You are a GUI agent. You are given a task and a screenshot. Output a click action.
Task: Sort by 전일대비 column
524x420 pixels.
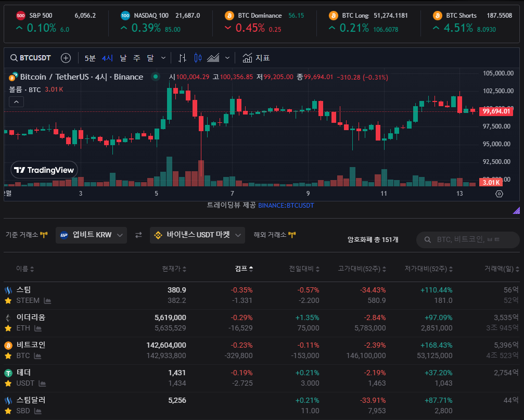(x=304, y=269)
